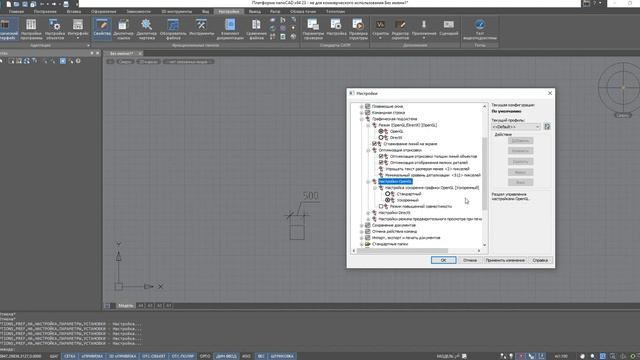The width and height of the screenshot is (640, 360).
Task: Open Диспетчер ссылок from the ribbon
Action: point(123,29)
